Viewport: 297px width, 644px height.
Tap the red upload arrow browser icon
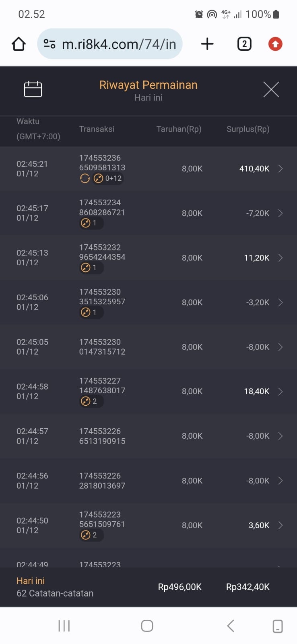275,44
